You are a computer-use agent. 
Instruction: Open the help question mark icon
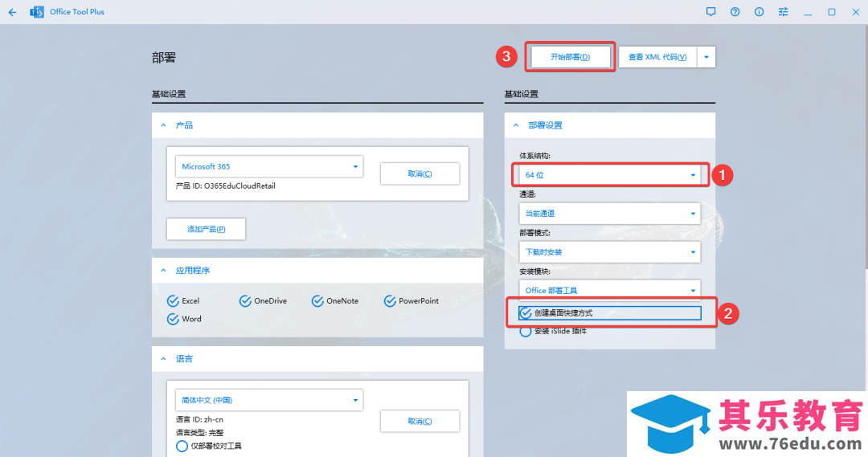coord(735,11)
